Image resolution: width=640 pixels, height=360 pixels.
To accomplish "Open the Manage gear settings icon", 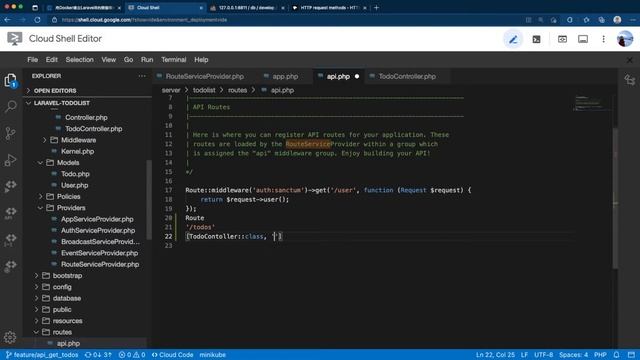I will [x=10, y=337].
